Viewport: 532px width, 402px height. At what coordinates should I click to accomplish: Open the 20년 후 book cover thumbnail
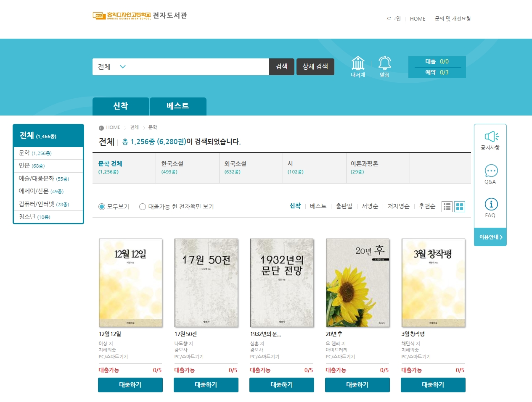357,283
